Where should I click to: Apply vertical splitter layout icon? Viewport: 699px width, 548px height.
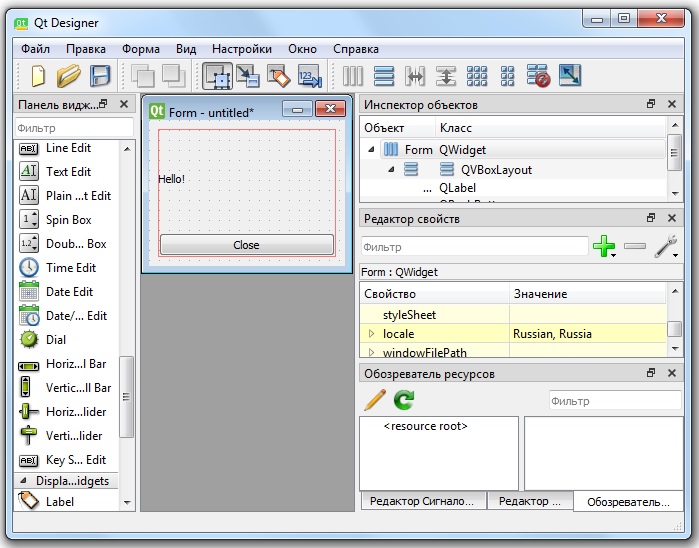(446, 76)
